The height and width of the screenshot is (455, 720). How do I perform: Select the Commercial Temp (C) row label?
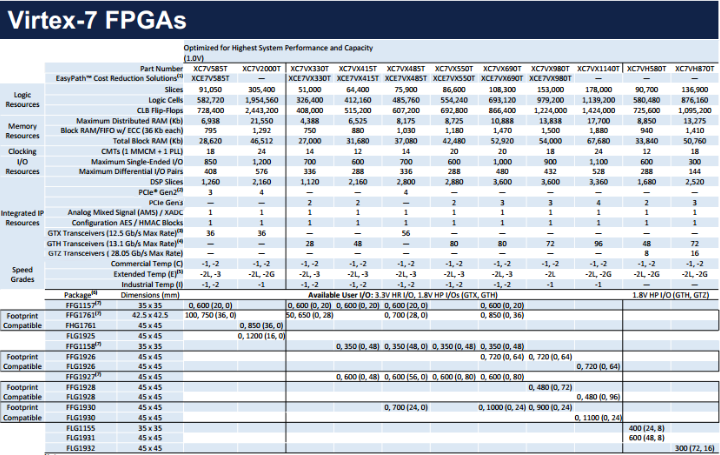click(146, 264)
